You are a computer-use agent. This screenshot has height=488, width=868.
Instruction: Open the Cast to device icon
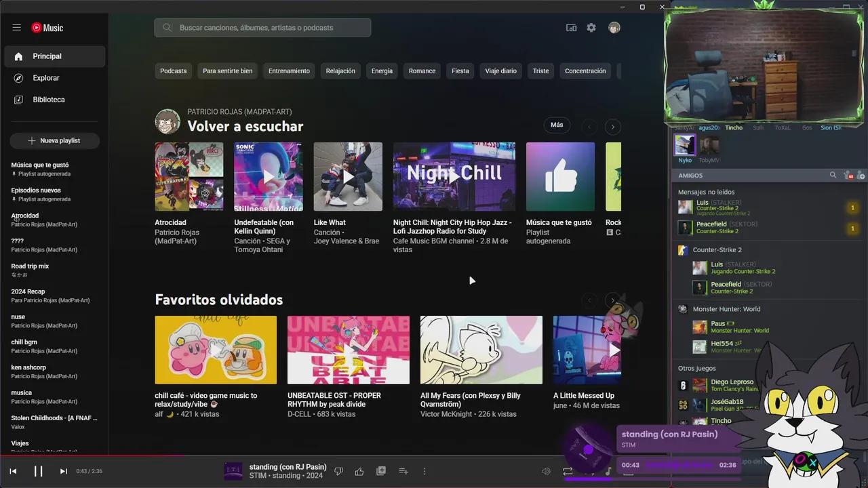[x=572, y=28]
